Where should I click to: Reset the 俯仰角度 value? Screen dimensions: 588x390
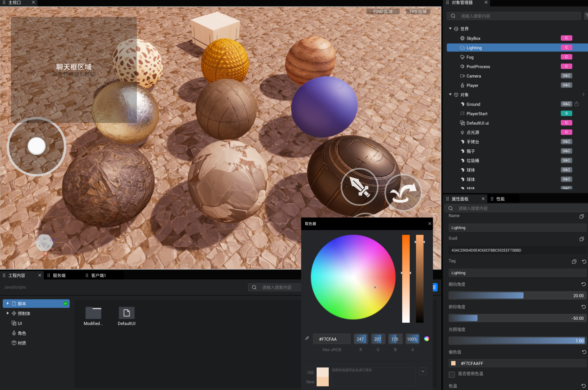pos(583,307)
